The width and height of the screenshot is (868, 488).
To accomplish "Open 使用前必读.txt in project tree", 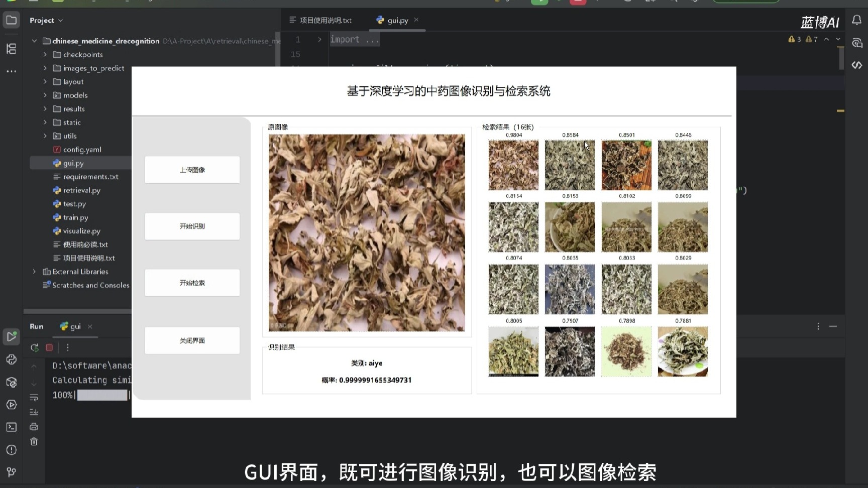I will point(80,245).
